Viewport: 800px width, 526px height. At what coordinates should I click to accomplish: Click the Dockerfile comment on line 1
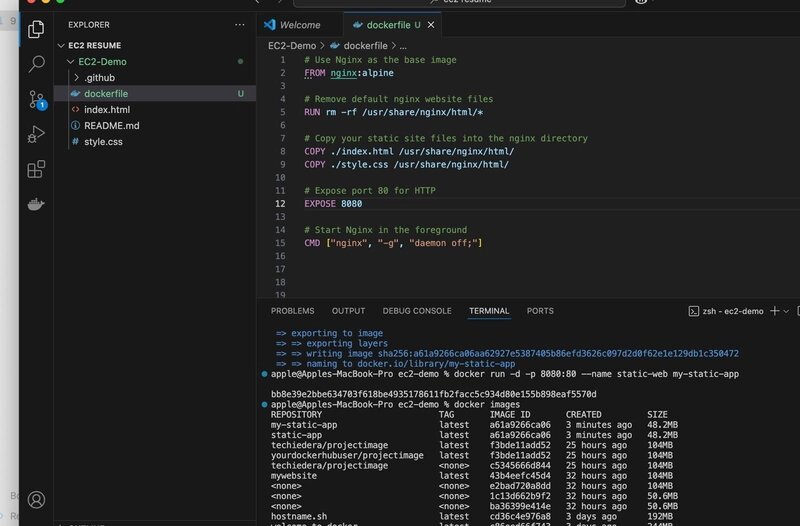[380, 60]
